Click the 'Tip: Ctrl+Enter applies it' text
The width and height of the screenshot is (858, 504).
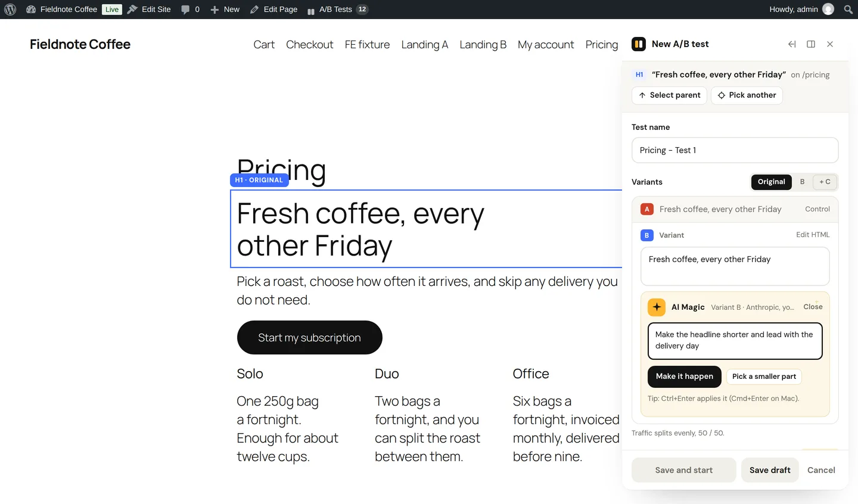(x=723, y=399)
